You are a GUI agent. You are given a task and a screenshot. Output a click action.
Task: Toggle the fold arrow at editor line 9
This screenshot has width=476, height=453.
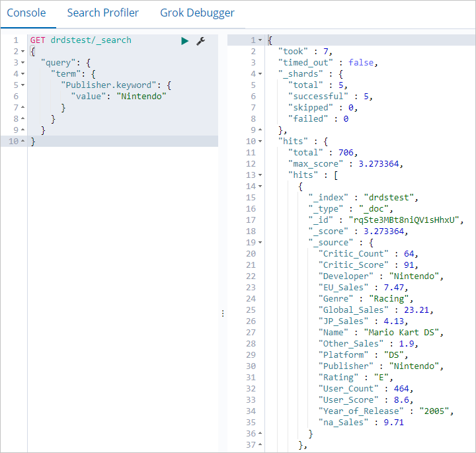point(22,130)
